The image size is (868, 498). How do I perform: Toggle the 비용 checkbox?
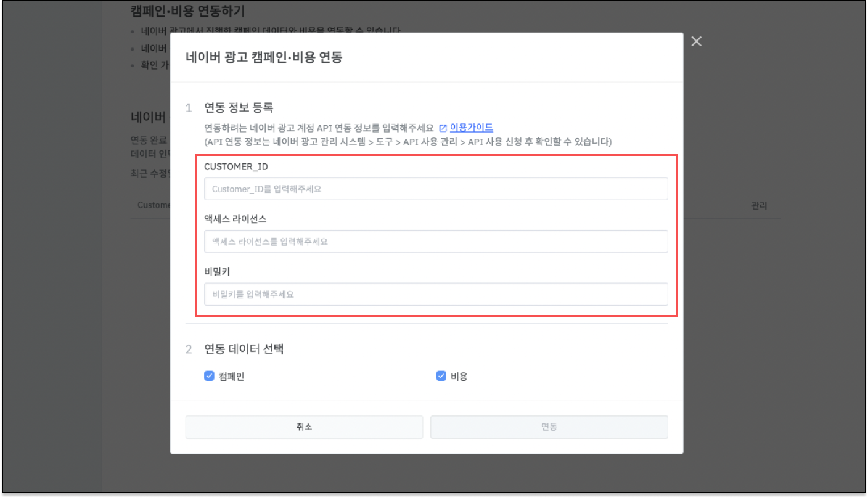coord(441,376)
